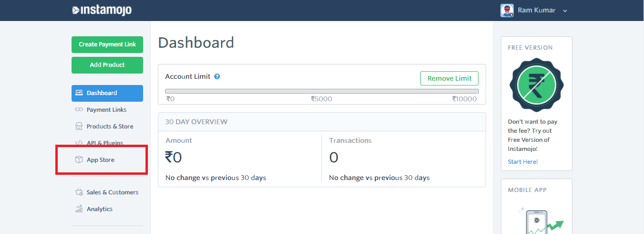This screenshot has width=644, height=234.
Task: Click the Remove Limit button
Action: [449, 78]
